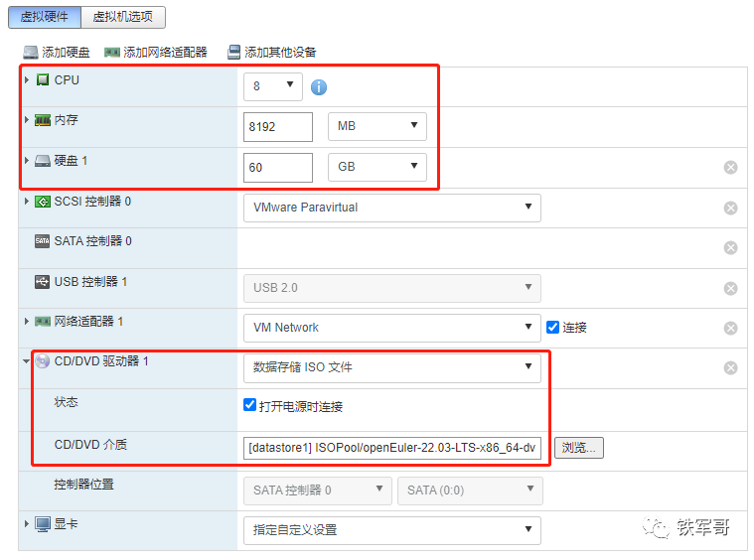Click the CPU chip icon

point(43,79)
